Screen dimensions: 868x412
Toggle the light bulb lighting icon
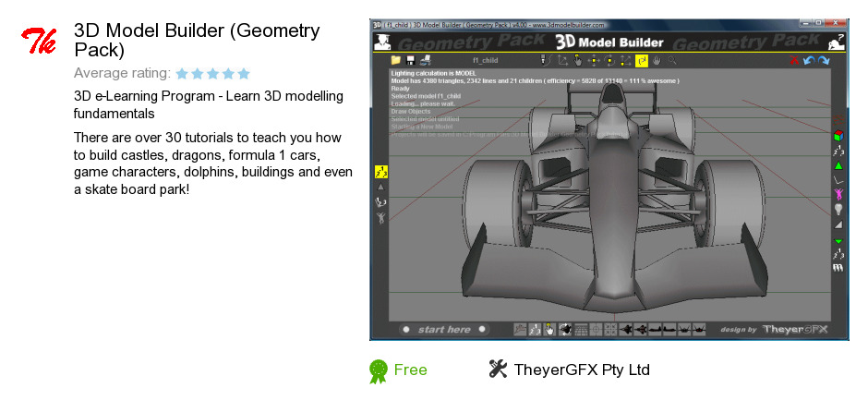point(838,210)
